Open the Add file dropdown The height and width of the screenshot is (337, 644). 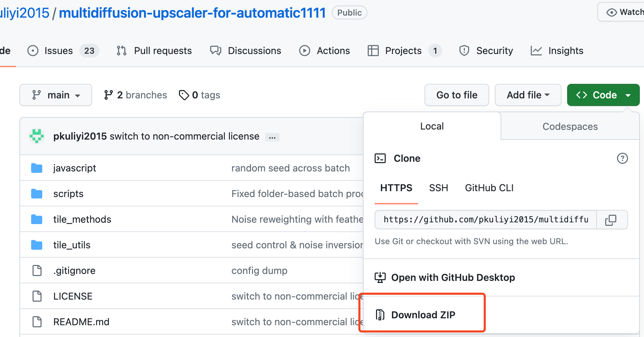(528, 95)
